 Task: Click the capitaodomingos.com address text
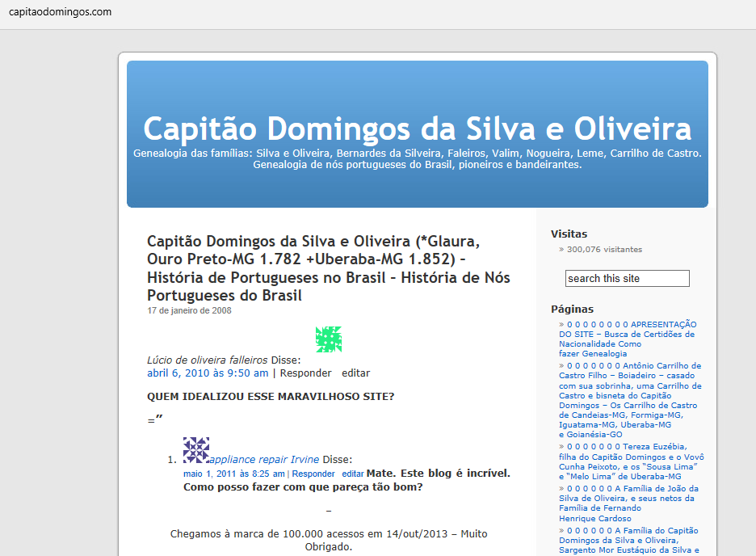point(60,12)
